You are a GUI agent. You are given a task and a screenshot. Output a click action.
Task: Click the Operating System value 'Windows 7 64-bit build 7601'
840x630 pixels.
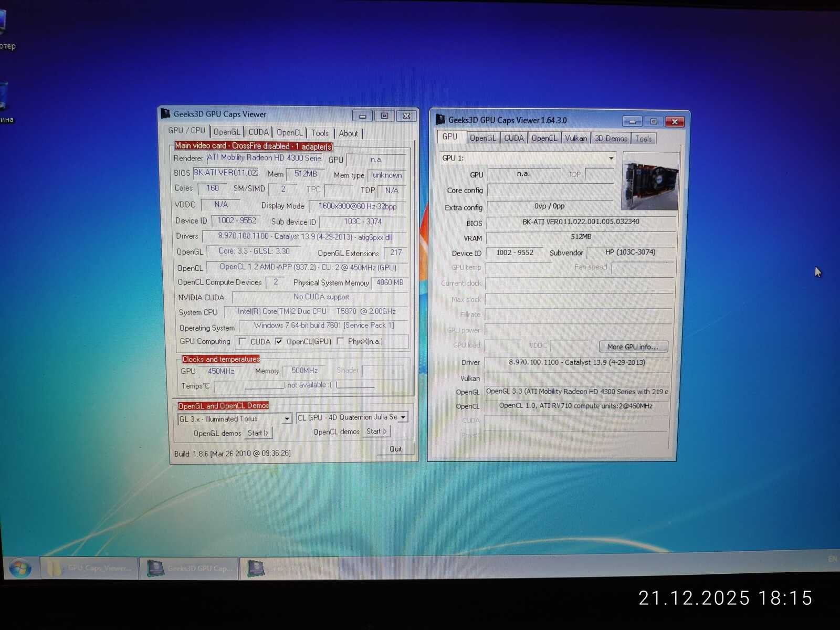tap(324, 325)
